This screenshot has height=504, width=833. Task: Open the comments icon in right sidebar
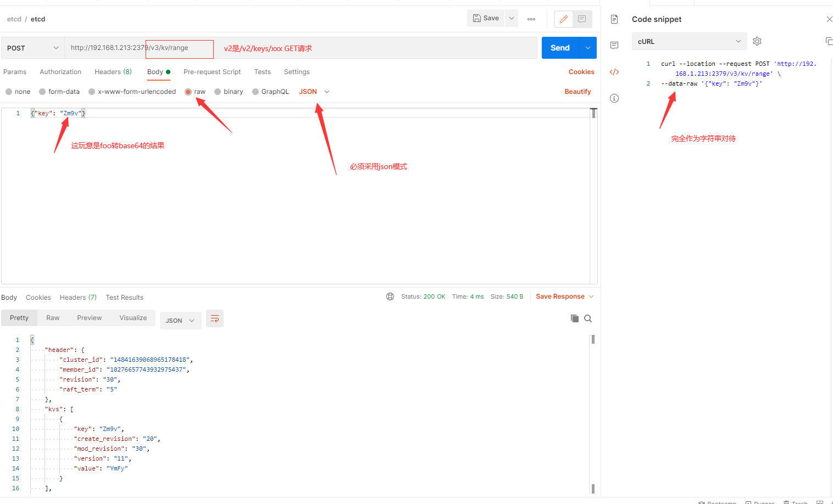pyautogui.click(x=614, y=45)
